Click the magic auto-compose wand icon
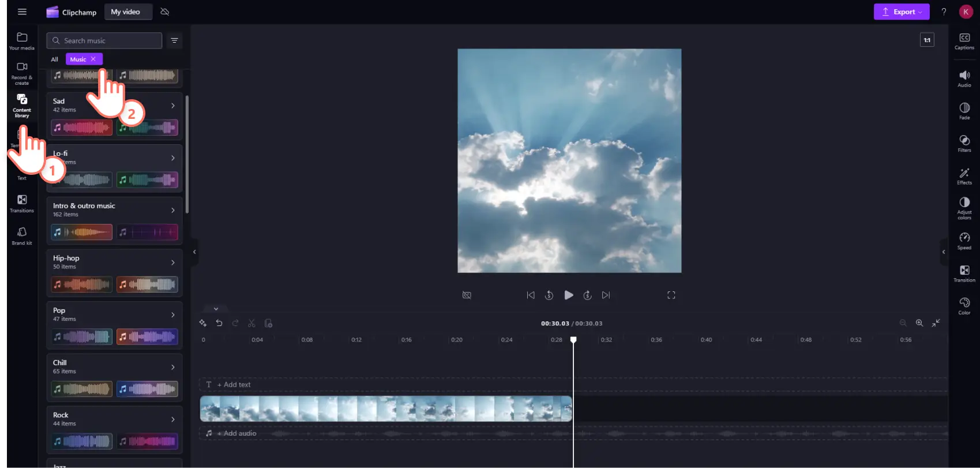The height and width of the screenshot is (468, 980). 203,323
